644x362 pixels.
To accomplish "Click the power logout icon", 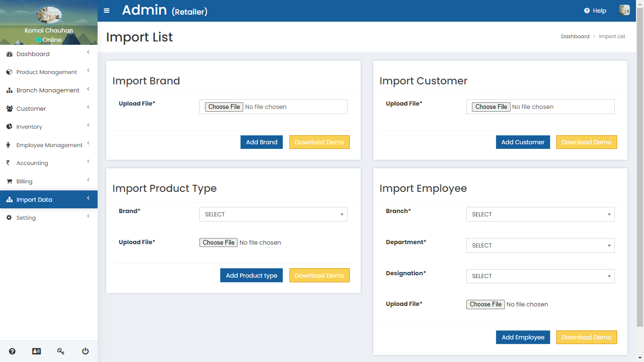I will click(85, 351).
